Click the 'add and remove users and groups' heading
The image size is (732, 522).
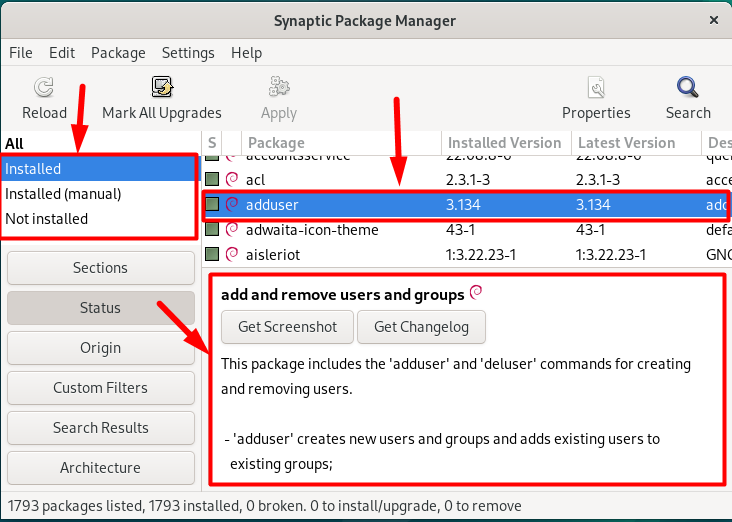pyautogui.click(x=343, y=295)
